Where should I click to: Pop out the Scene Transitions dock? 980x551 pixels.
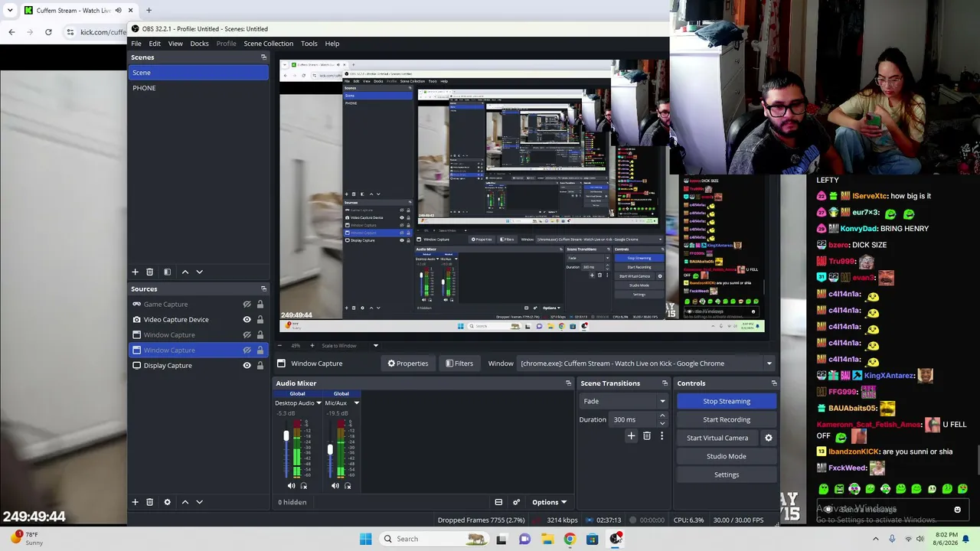click(x=665, y=383)
